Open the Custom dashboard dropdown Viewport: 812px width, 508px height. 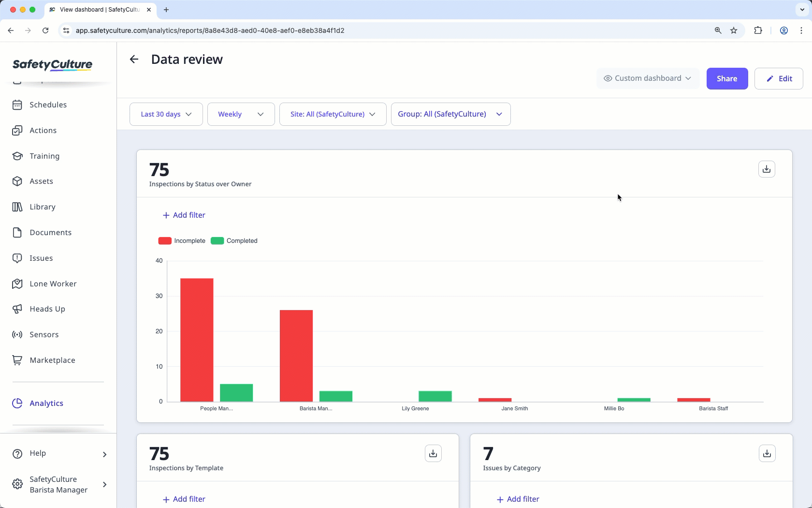pos(648,78)
